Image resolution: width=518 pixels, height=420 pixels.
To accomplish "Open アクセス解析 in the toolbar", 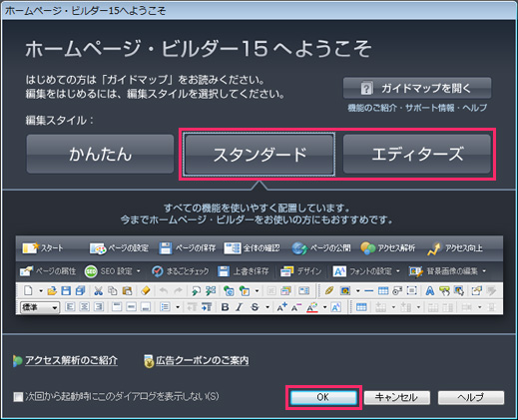I will pos(388,248).
